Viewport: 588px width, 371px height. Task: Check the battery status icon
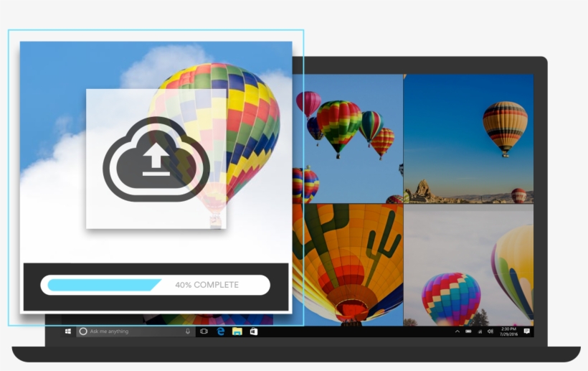point(468,332)
